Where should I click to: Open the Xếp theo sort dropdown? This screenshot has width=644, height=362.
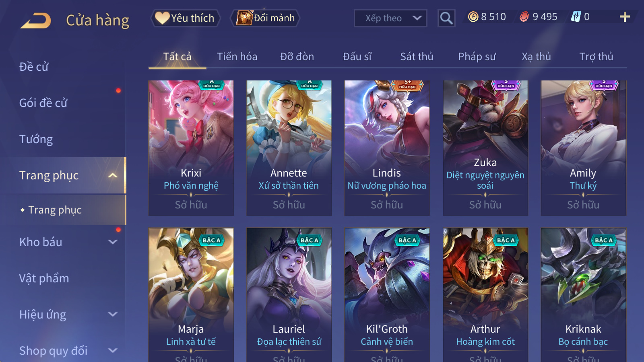point(390,18)
